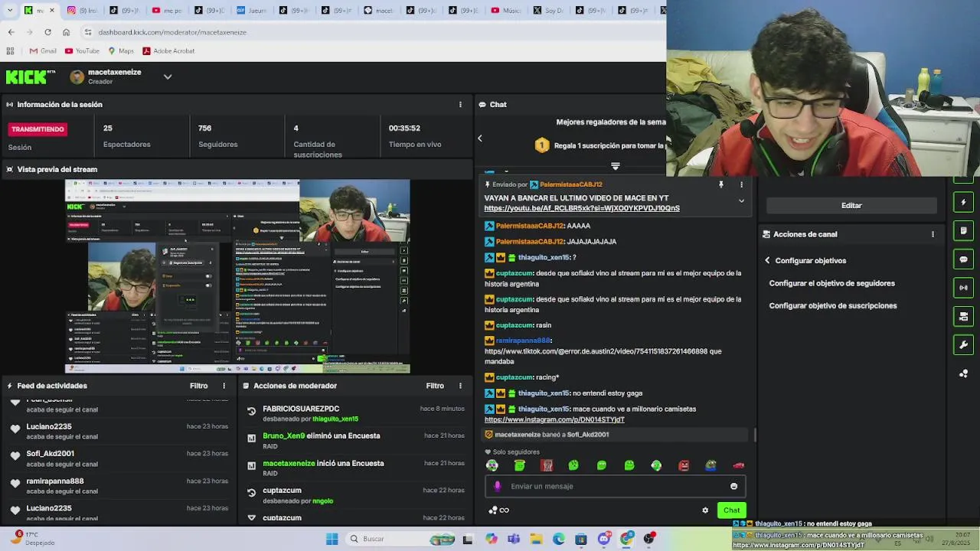Send message with green Chat button
The height and width of the screenshot is (551, 980).
coord(731,510)
